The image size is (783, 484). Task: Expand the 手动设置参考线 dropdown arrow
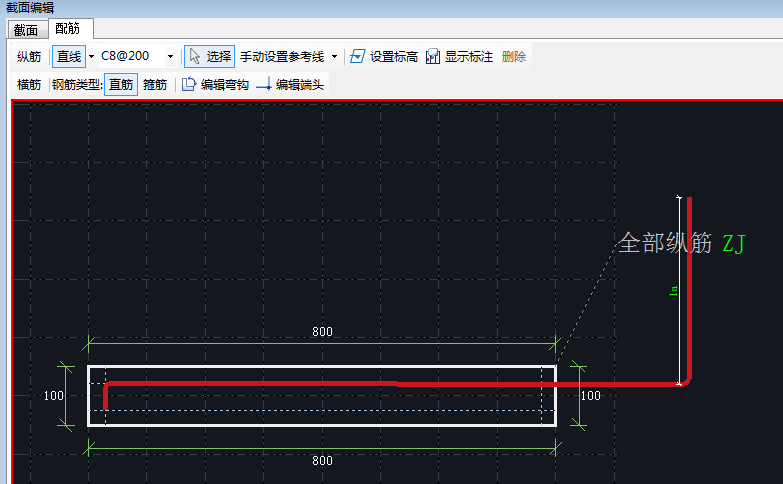pos(334,56)
